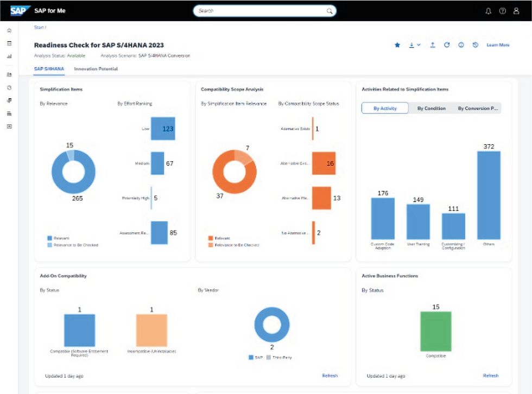The image size is (532, 394).
Task: Select the By Activity segment
Action: 385,108
